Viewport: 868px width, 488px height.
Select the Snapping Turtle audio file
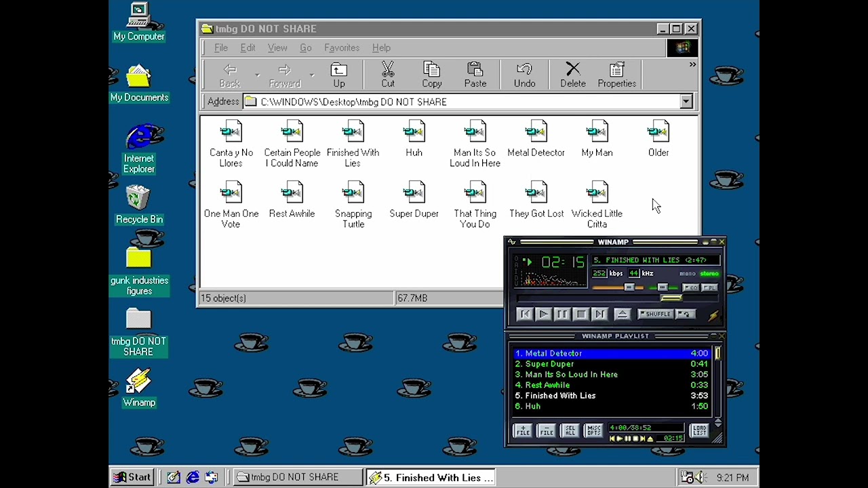click(x=353, y=205)
